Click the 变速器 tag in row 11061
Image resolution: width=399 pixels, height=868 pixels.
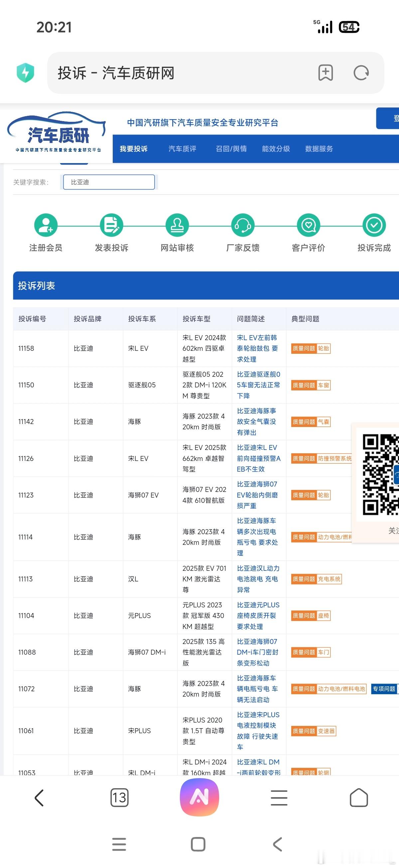pyautogui.click(x=327, y=731)
